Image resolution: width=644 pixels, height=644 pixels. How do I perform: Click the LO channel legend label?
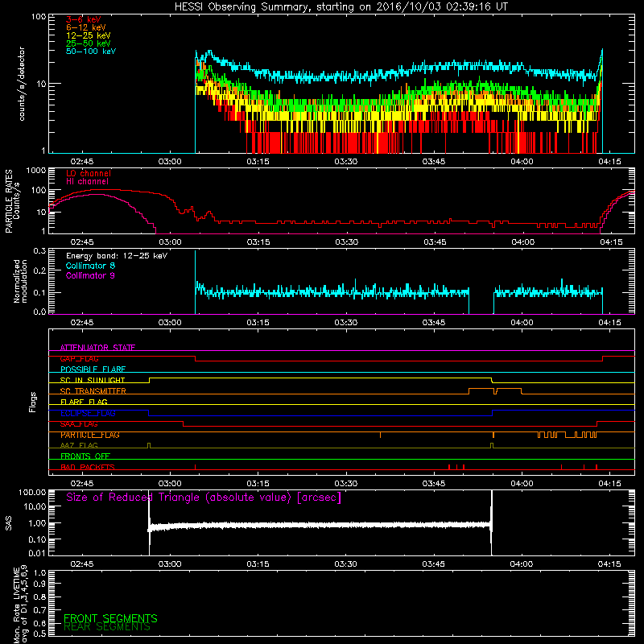(x=89, y=173)
